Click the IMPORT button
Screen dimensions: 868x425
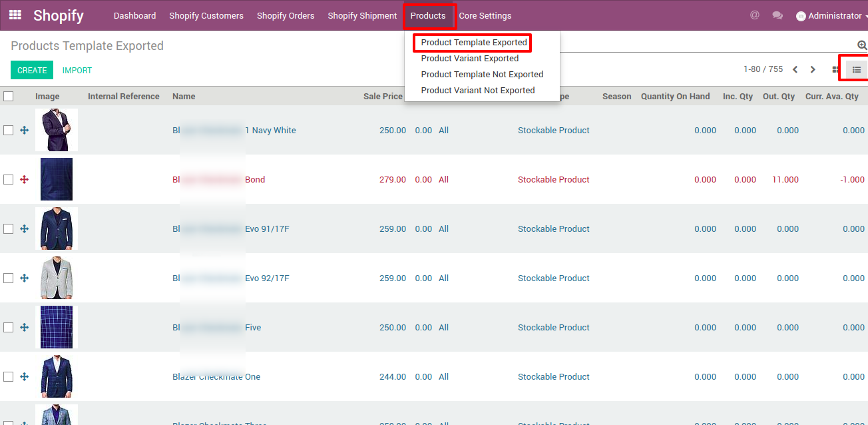77,70
